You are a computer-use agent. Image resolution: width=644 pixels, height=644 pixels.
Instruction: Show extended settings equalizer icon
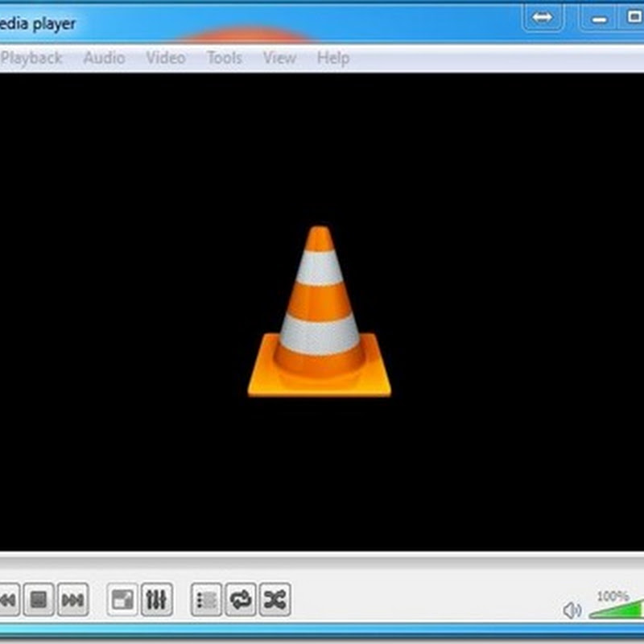coord(156,600)
